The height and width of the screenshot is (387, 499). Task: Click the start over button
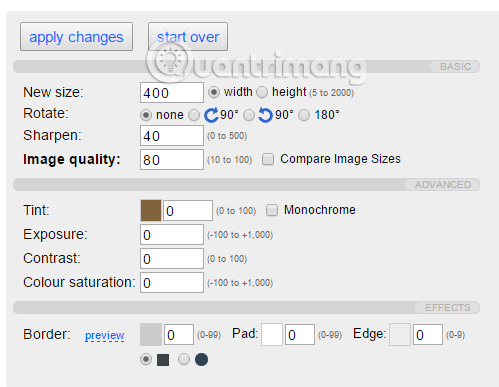tap(188, 37)
